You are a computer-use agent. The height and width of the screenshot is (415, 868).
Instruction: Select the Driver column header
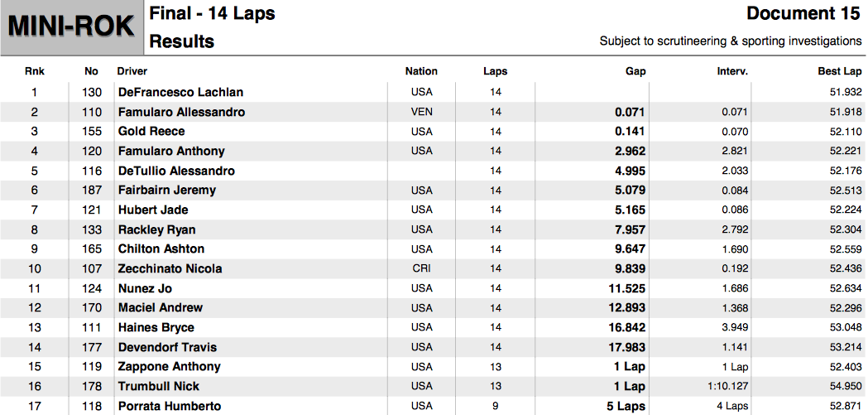pos(132,71)
